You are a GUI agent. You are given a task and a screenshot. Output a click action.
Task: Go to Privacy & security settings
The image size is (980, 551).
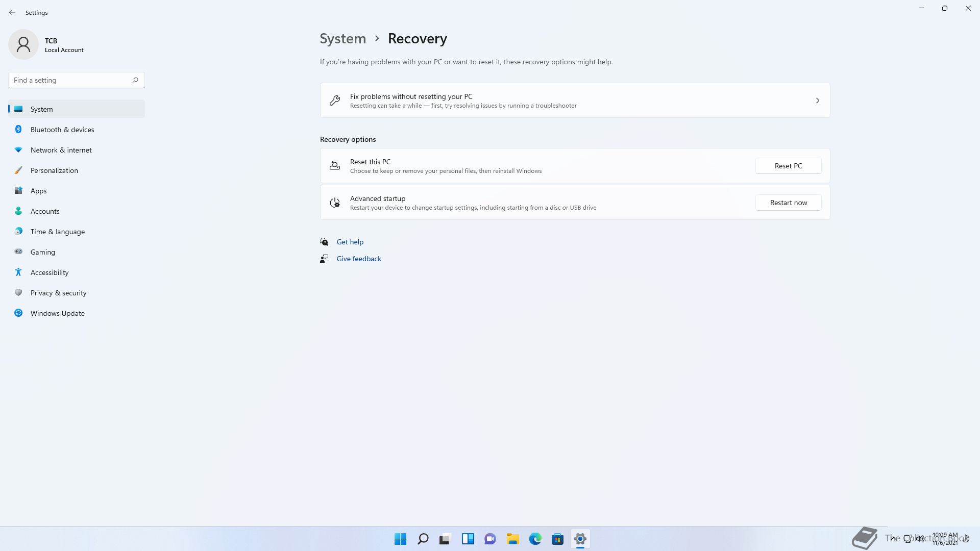point(77,292)
